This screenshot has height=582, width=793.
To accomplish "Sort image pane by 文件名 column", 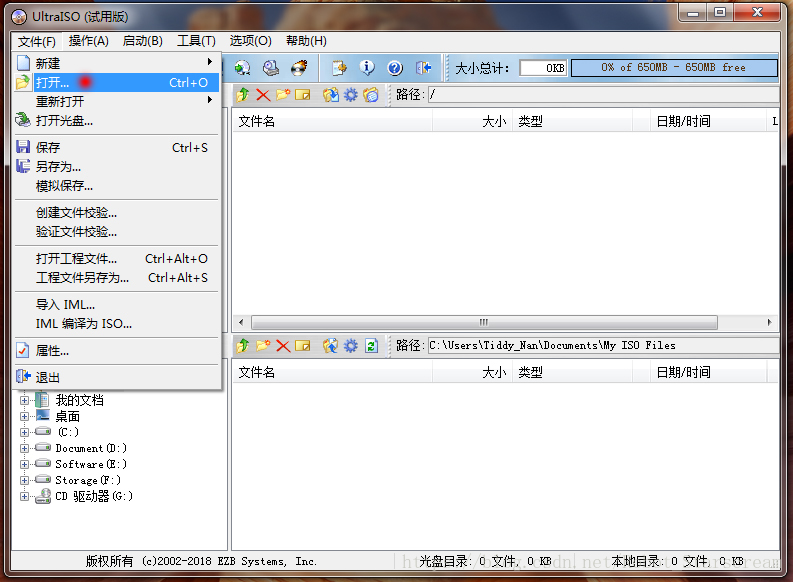I will click(x=332, y=121).
